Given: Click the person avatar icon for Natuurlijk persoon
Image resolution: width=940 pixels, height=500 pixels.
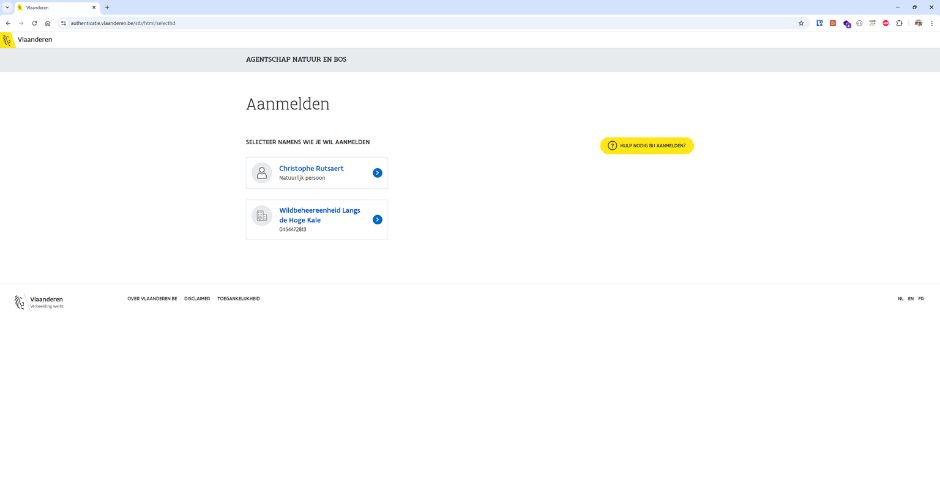Looking at the screenshot, I should coord(262,173).
